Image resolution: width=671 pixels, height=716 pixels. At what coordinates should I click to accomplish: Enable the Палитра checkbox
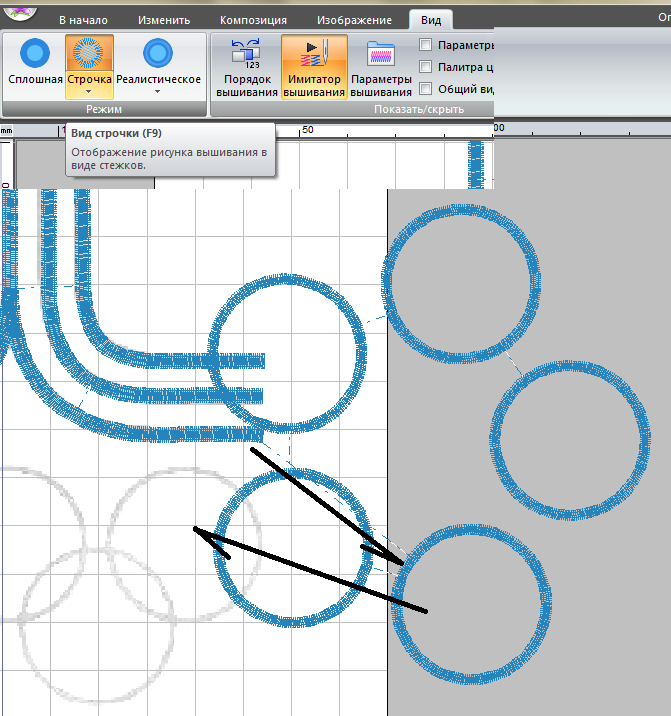(425, 67)
